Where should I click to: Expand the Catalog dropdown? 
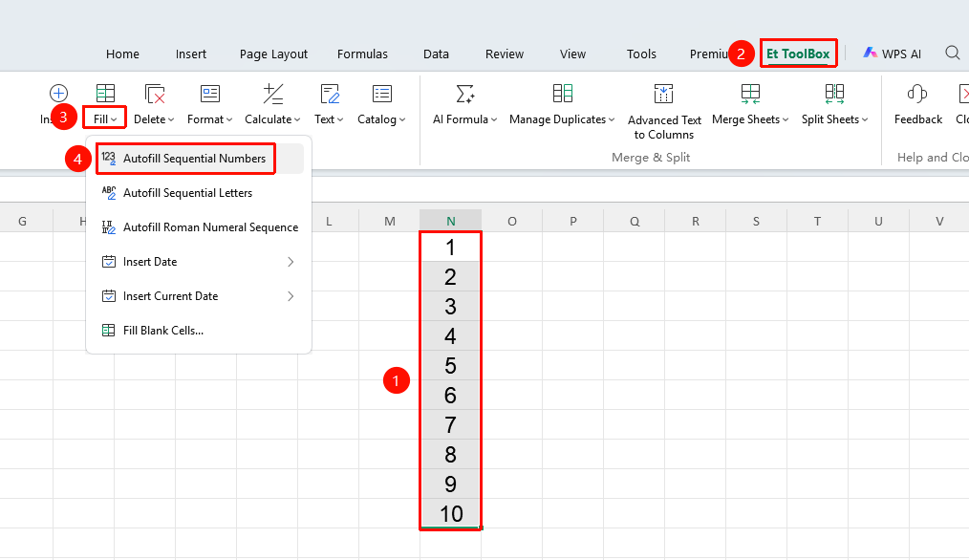(x=402, y=119)
